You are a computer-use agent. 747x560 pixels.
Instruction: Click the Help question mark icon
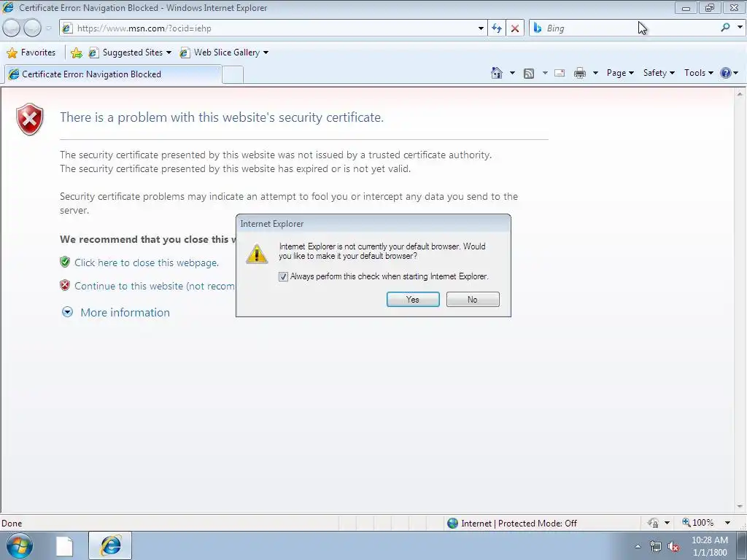click(x=726, y=73)
